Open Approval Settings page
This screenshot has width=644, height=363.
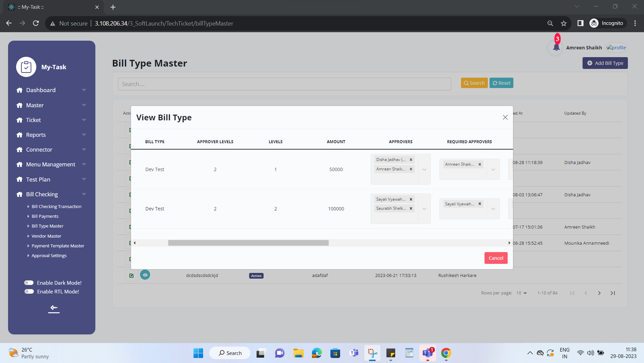coord(49,256)
